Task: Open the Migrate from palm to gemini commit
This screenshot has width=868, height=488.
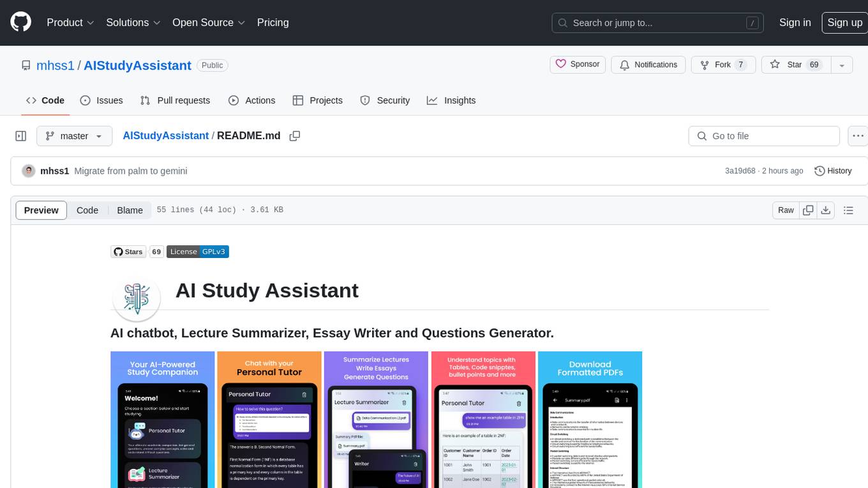Action: click(131, 171)
